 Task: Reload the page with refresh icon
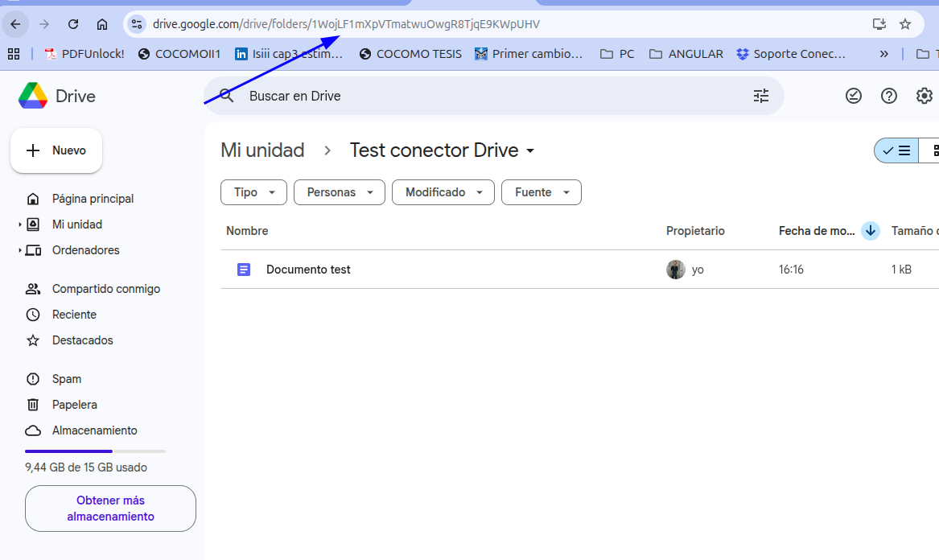point(73,24)
